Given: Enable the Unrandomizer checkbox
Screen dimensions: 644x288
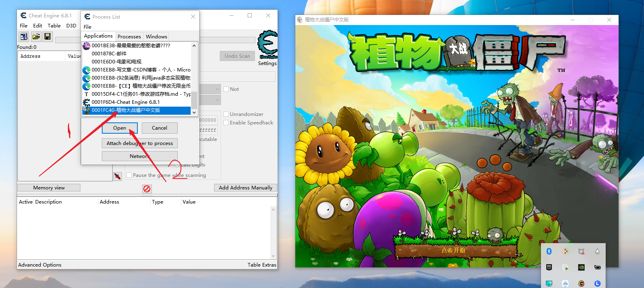Looking at the screenshot, I should coord(226,114).
